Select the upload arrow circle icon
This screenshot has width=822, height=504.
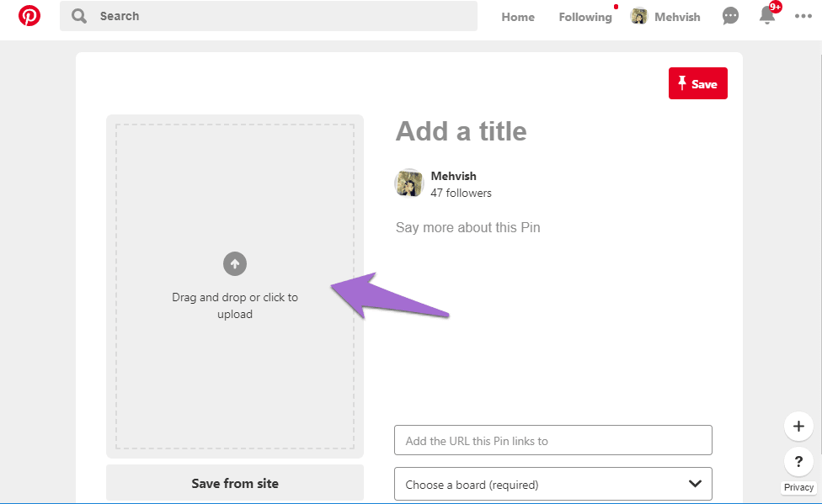(235, 263)
